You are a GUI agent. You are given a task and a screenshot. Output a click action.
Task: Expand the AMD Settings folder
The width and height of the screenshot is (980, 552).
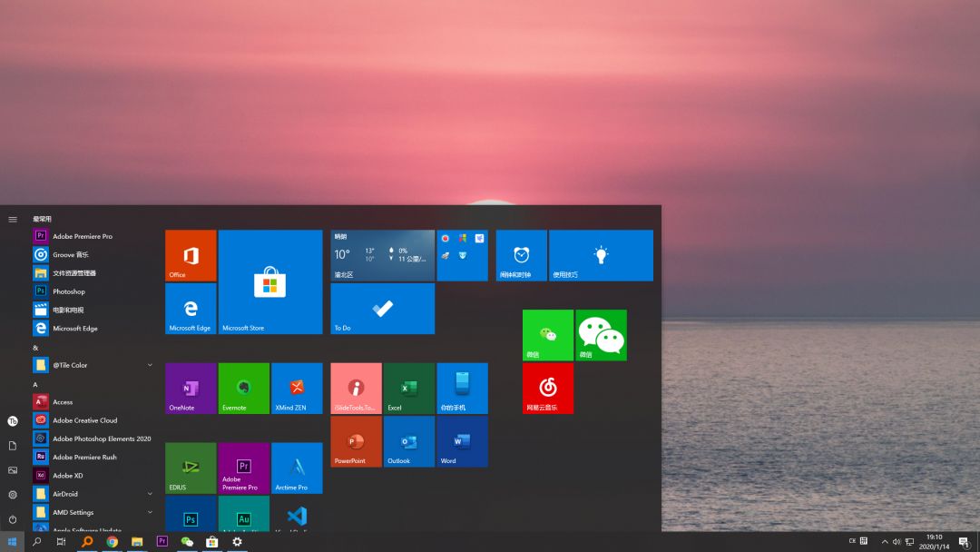pyautogui.click(x=93, y=512)
